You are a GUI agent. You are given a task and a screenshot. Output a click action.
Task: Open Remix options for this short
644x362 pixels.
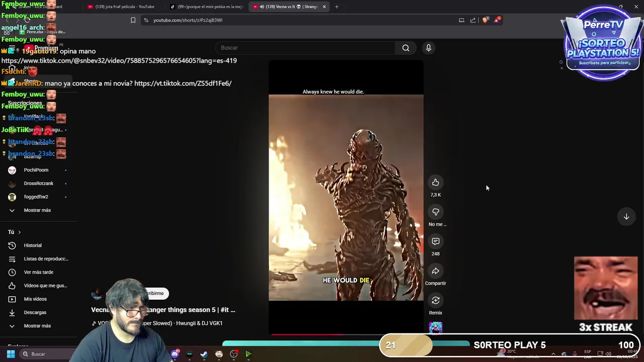(x=436, y=301)
